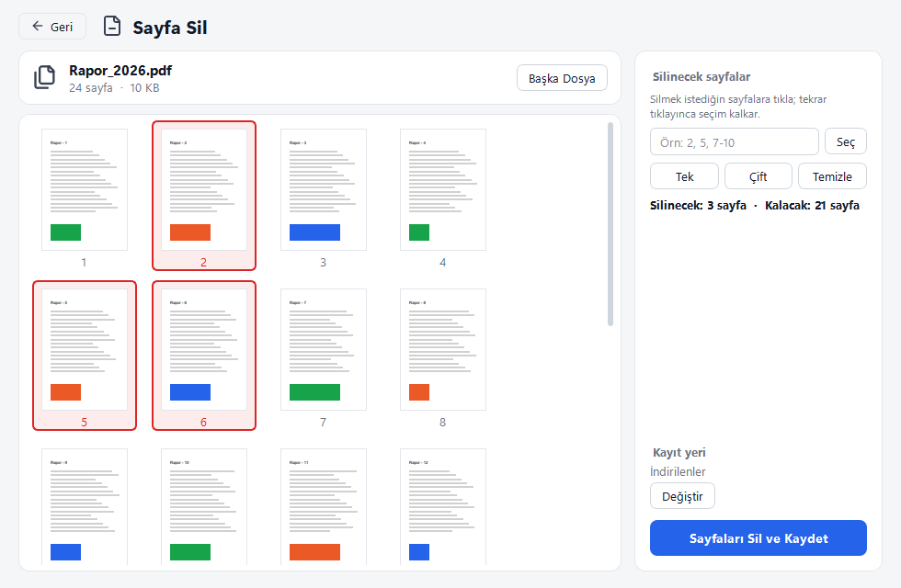Deselect page 2 thumbnail

(x=204, y=196)
